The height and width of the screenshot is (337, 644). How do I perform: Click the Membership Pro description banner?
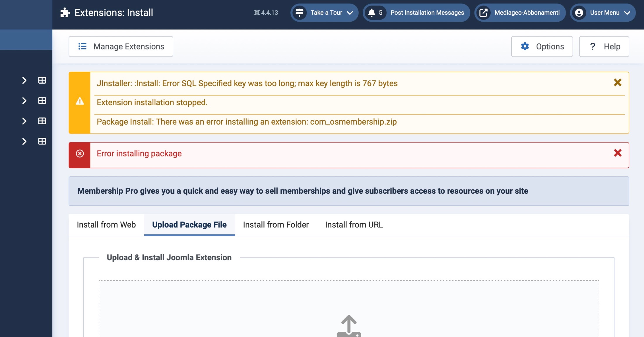(349, 191)
